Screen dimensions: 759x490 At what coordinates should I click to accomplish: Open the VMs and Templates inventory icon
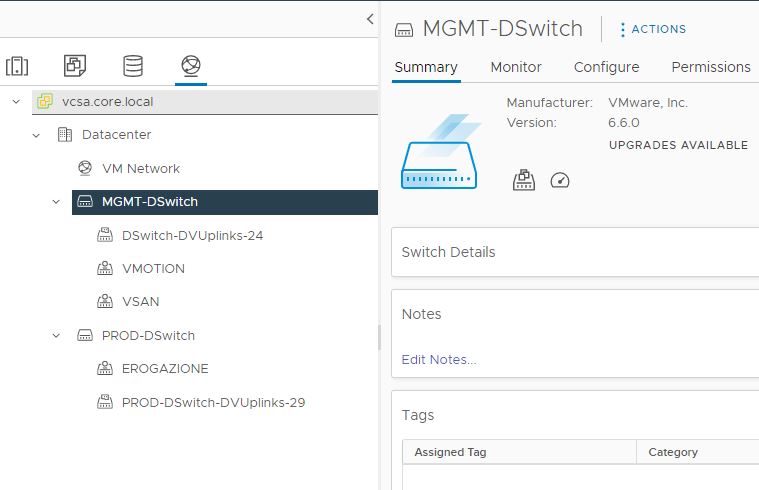point(75,65)
